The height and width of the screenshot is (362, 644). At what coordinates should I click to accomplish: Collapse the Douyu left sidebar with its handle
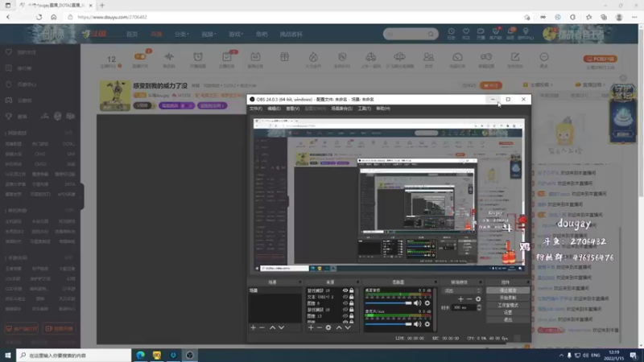pyautogui.click(x=82, y=196)
